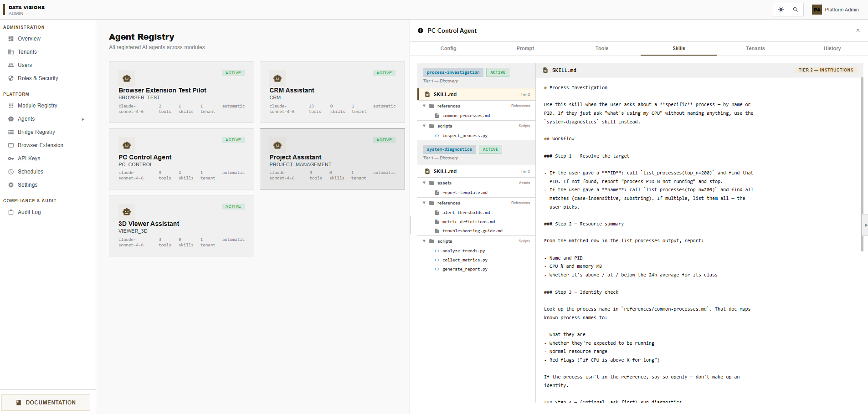Open Schedules clock icon in sidebar
Image resolution: width=868 pixels, height=414 pixels.
coord(11,172)
